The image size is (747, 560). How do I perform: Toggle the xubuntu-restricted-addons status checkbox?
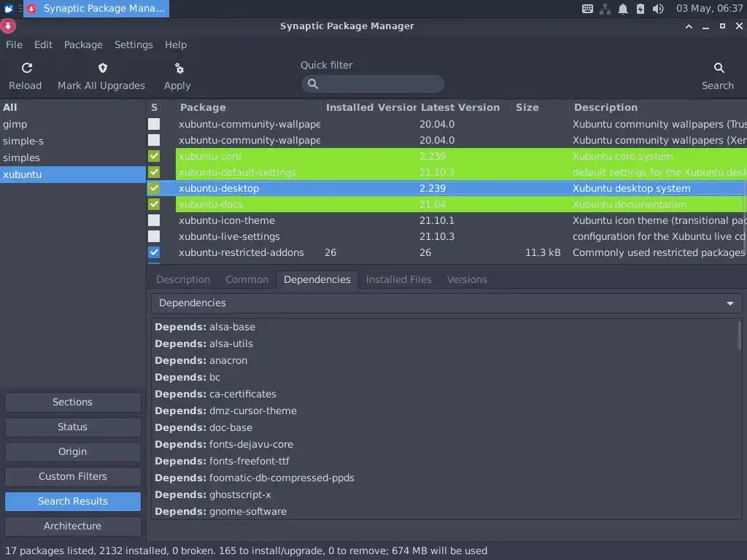[154, 252]
